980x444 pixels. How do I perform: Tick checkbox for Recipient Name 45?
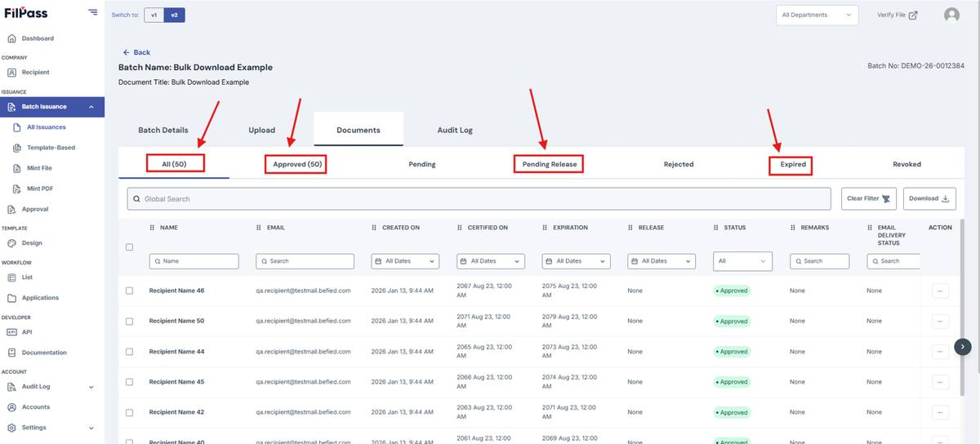tap(129, 382)
